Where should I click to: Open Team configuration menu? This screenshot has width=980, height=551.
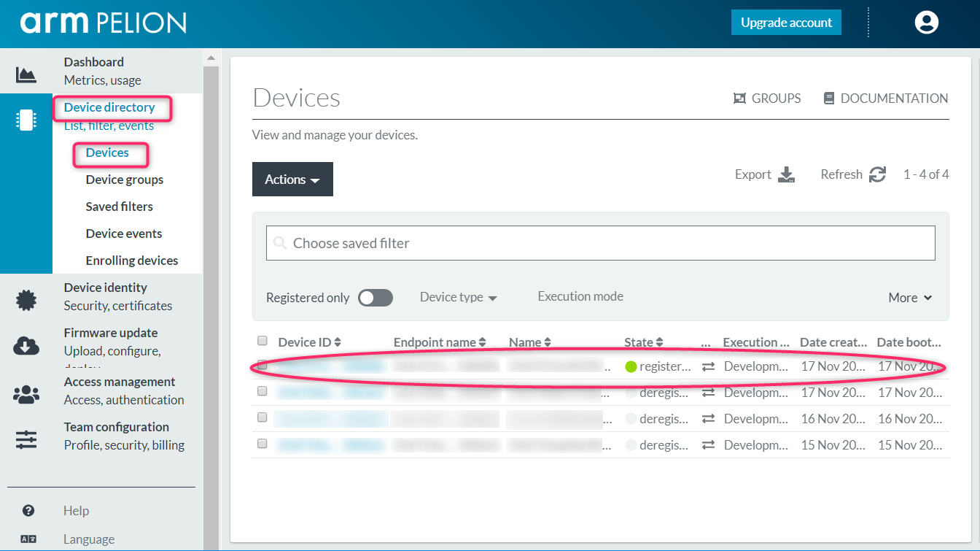point(117,427)
